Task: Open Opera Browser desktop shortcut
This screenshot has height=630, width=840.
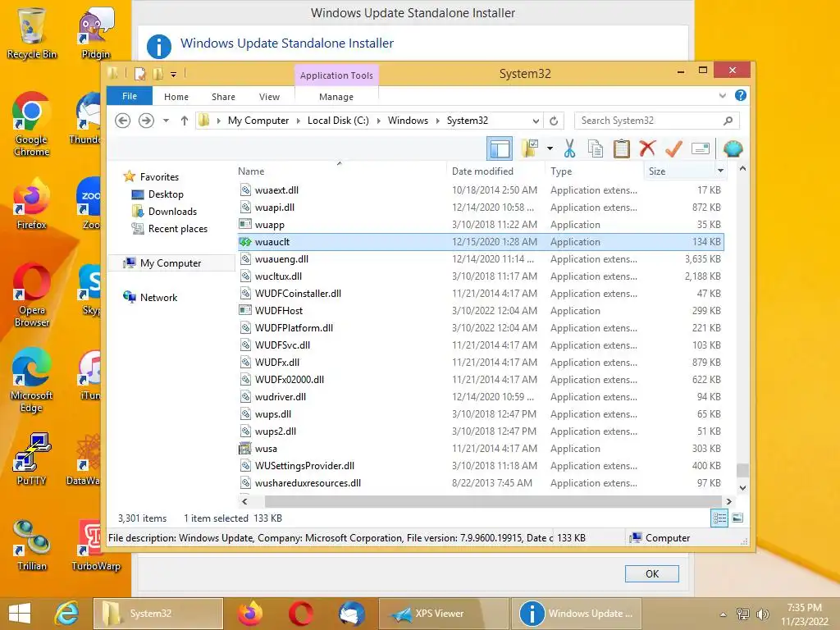Action: (x=32, y=295)
